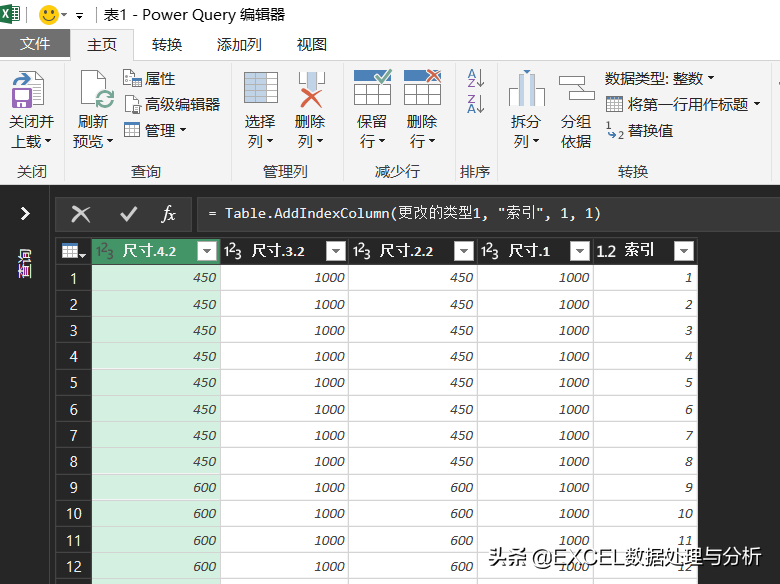Open the 管理 query dropdown

(155, 130)
